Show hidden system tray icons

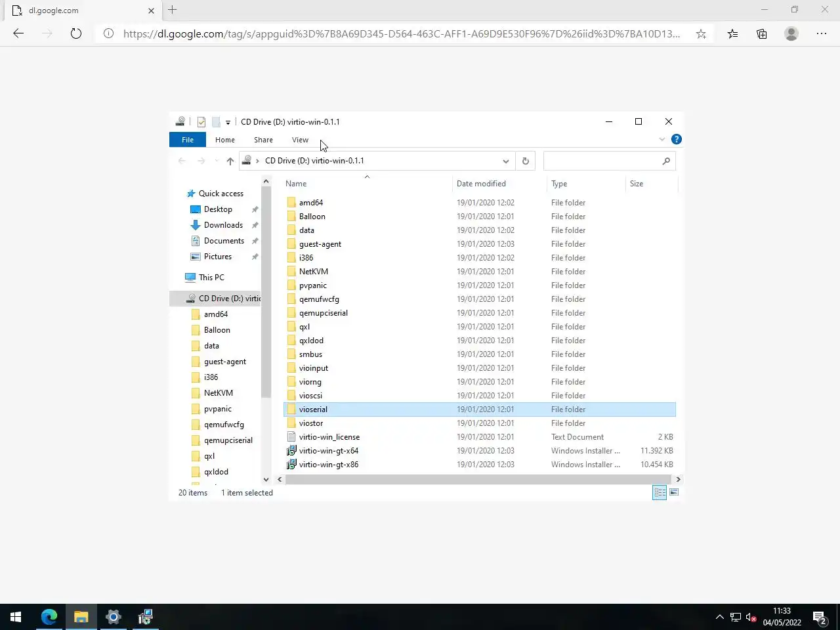coord(719,617)
